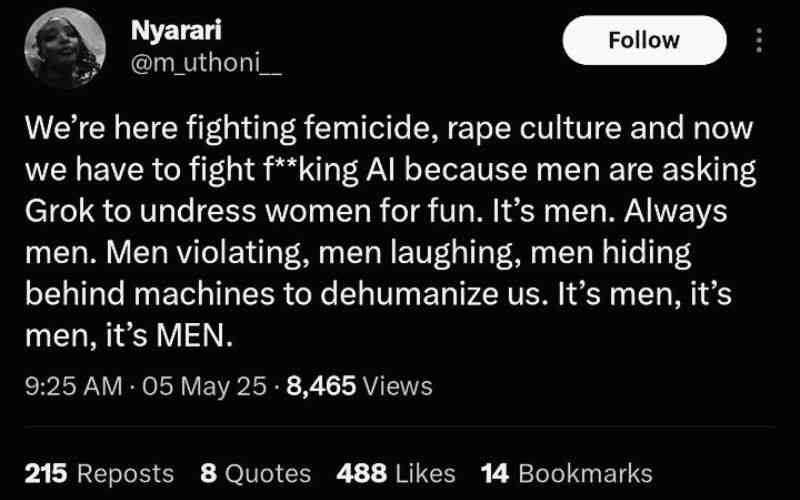Show the 8 Quotes list

coord(256,473)
